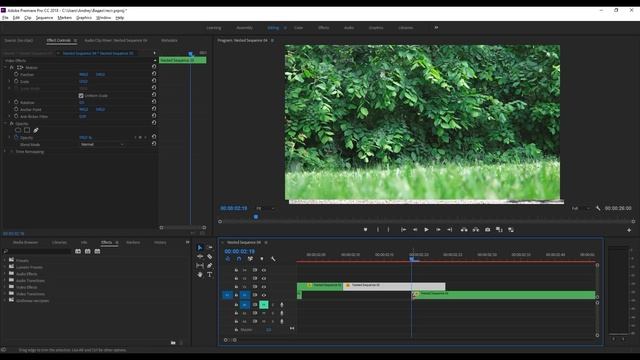Click the Position X value
The height and width of the screenshot is (360, 640).
[x=84, y=75]
